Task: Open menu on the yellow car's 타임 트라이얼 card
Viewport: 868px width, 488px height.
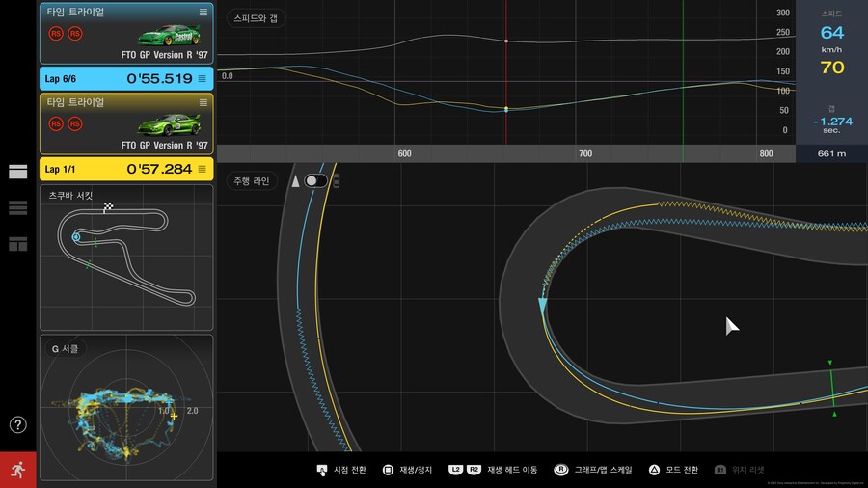Action: 203,102
